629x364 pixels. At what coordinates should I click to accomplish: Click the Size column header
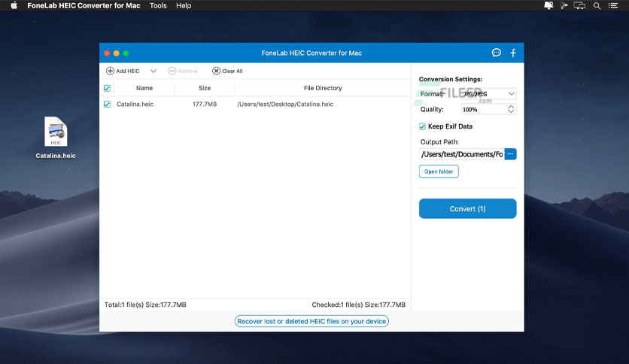[x=205, y=88]
